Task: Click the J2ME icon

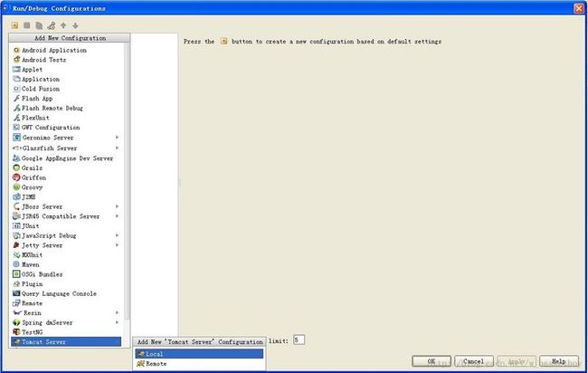Action: click(x=16, y=197)
